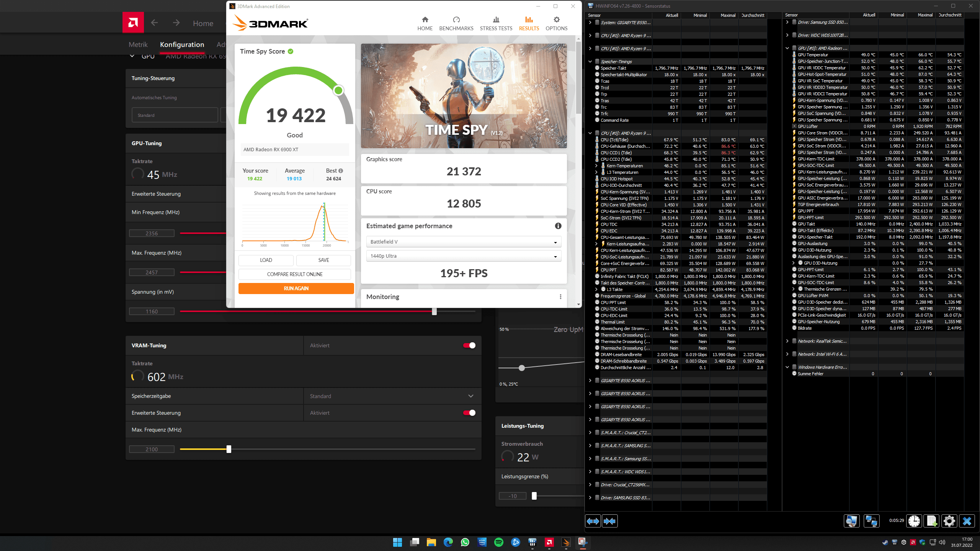Screen dimensions: 980x551
Task: Collapse Speicher-Timings tree node in HWiNFO
Action: pyautogui.click(x=590, y=62)
